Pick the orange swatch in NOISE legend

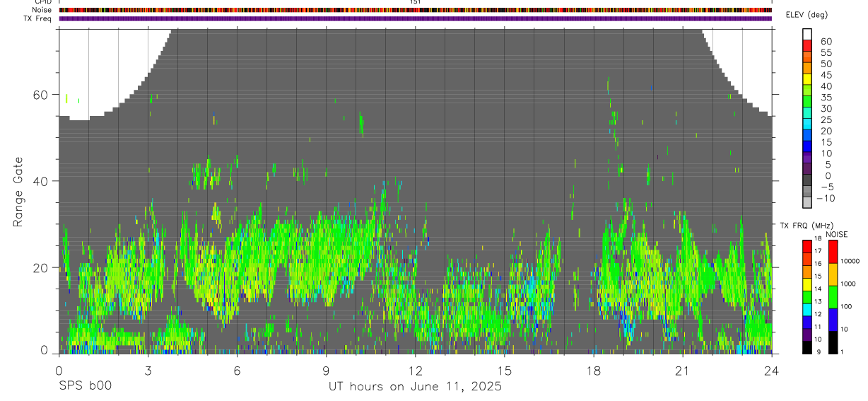click(833, 274)
